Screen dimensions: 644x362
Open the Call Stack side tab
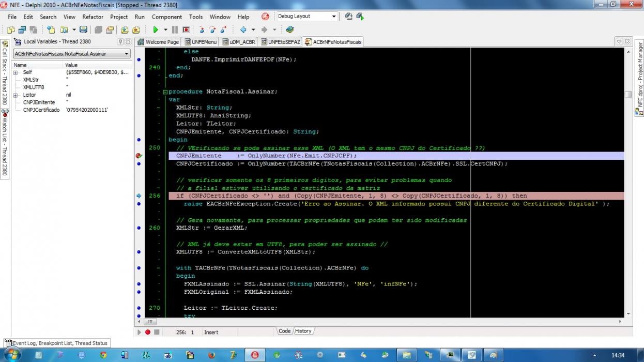5,73
